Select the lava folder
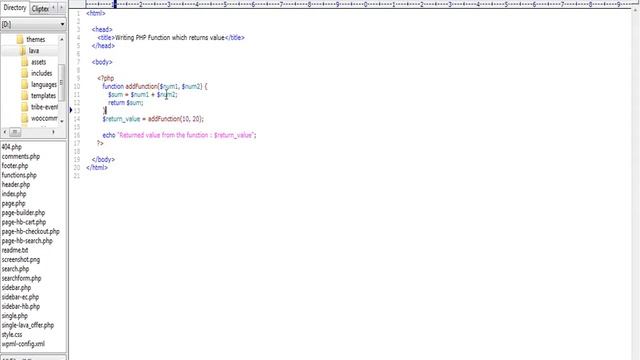640x360 pixels. (33, 51)
